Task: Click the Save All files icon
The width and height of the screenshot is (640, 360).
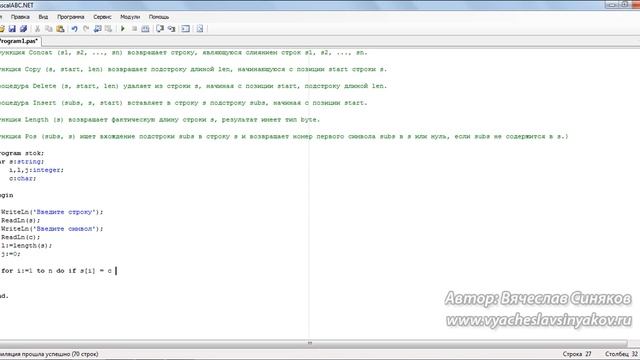Action: [23, 29]
